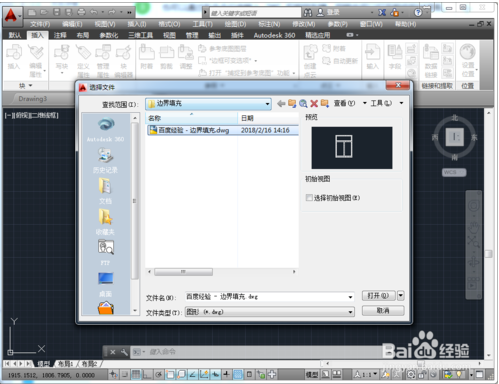Open the arrow beside the Open (打开) button

tap(401, 295)
